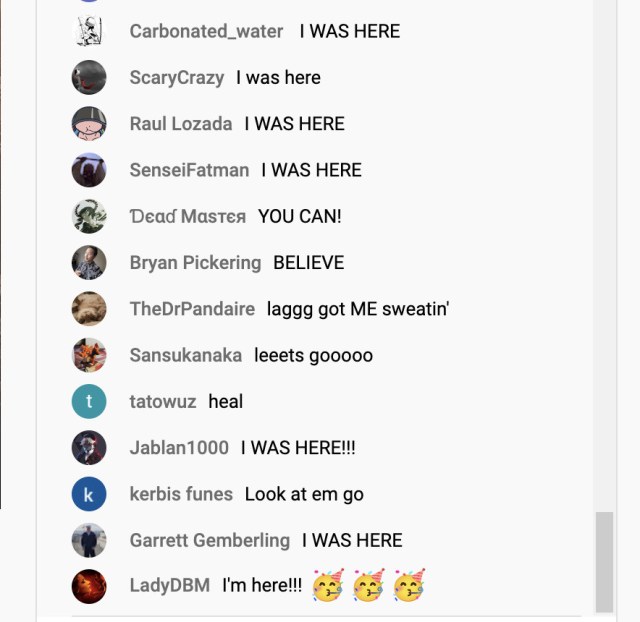The image size is (640, 622).
Task: Open ScaryCrazy's profile avatar
Action: tap(89, 78)
